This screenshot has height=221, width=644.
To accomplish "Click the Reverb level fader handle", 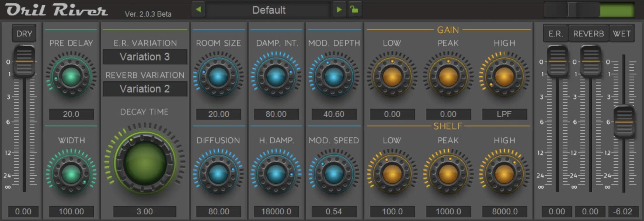I will coord(591,61).
